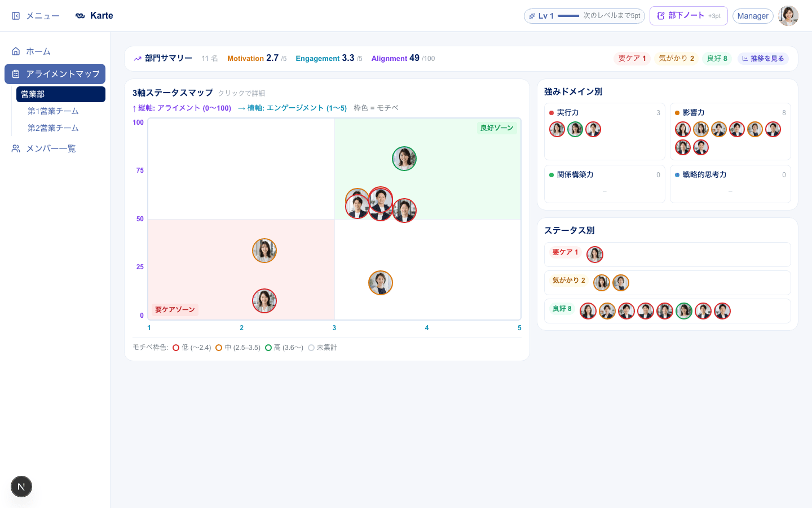Select seventh avatar in 良好 8 status row
This screenshot has width=812, height=508.
click(x=703, y=311)
